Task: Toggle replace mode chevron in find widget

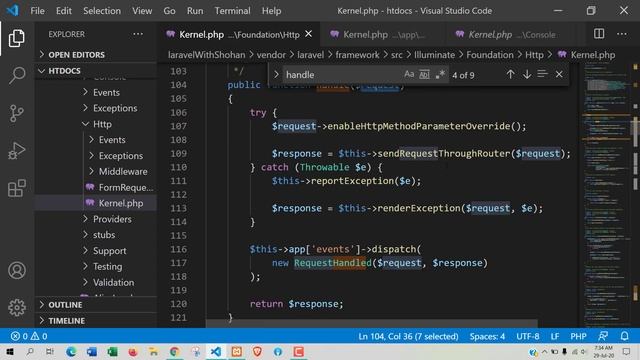Action: click(x=276, y=74)
